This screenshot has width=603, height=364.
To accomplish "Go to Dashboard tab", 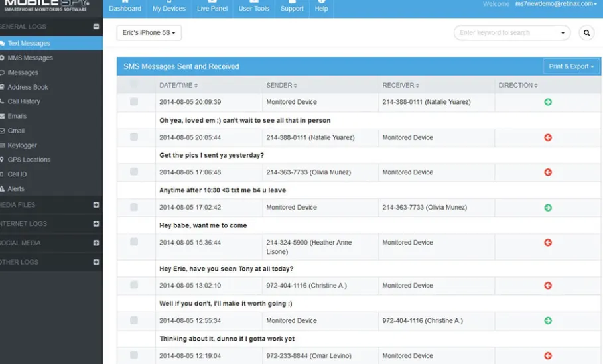I will (125, 8).
